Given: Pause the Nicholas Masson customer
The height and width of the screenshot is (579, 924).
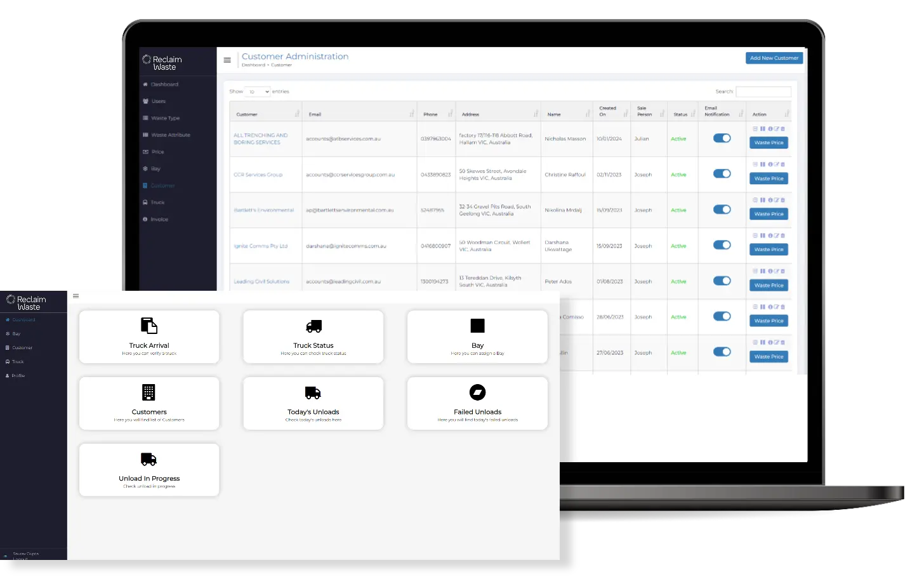Looking at the screenshot, I should pyautogui.click(x=763, y=129).
